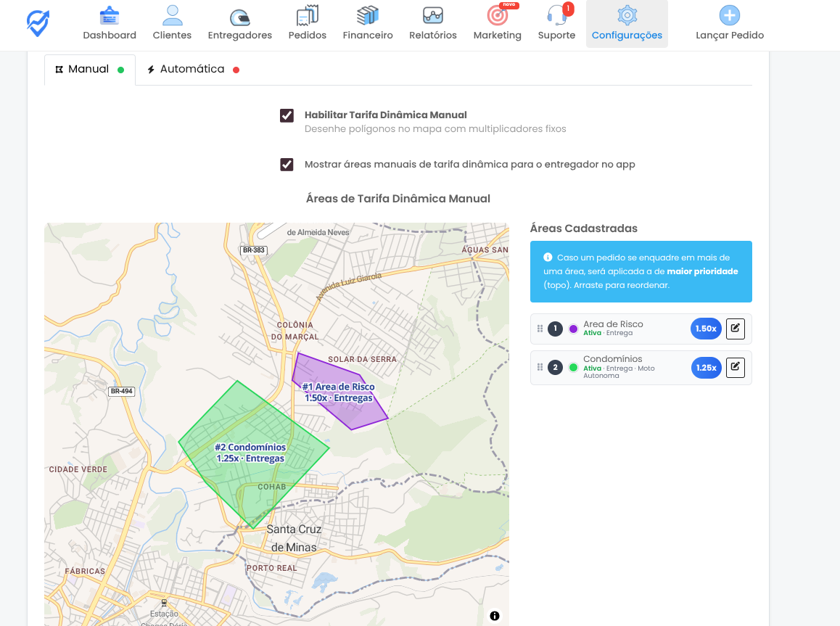Screen dimensions: 840x626
Task: Open Suporte headset with notification badge
Action: click(556, 17)
